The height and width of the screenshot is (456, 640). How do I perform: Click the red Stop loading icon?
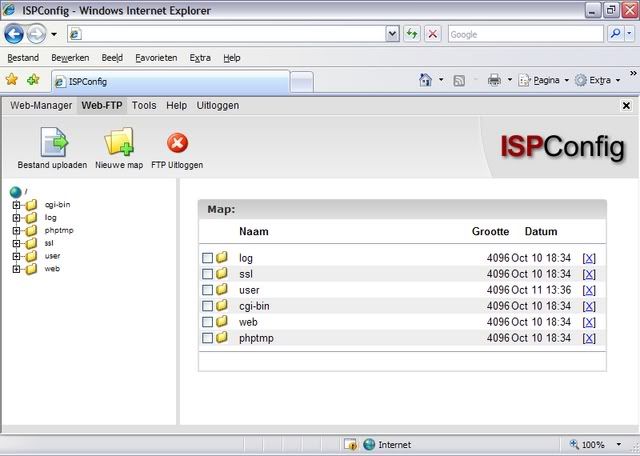point(433,34)
